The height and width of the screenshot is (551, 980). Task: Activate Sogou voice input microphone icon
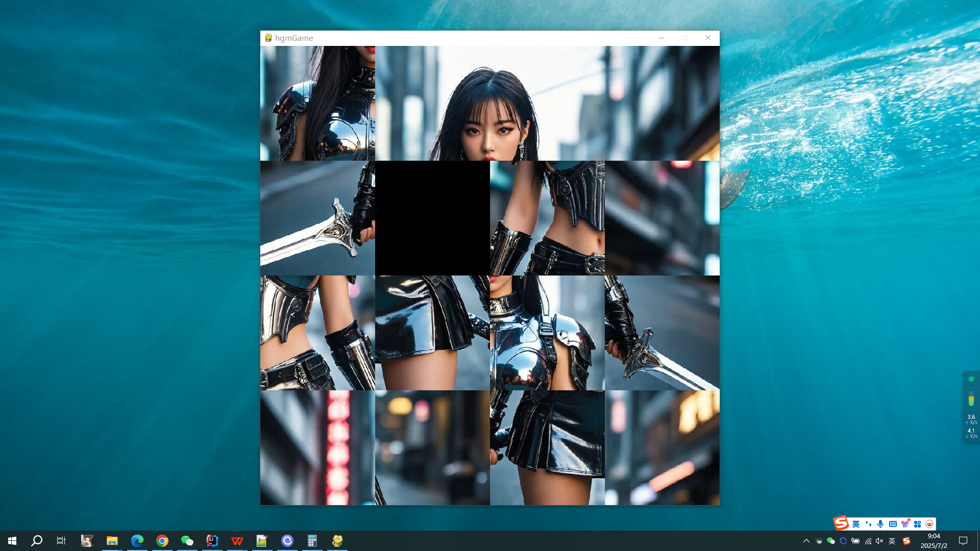point(880,524)
